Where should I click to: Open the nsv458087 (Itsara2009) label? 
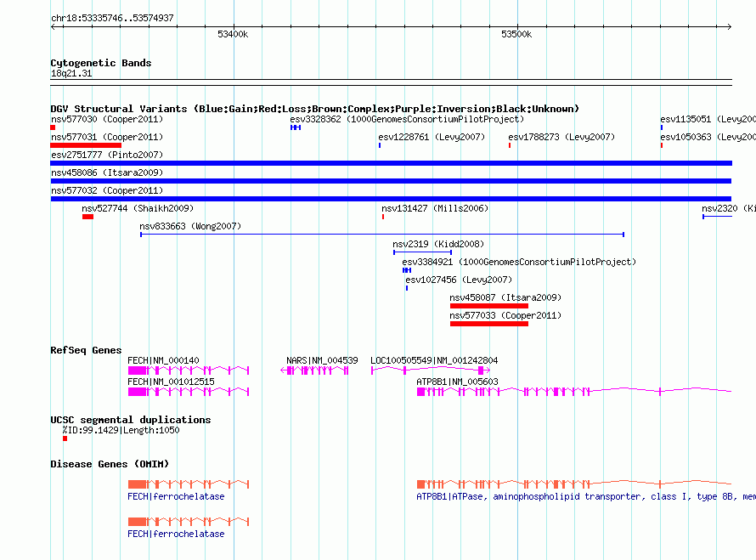coord(505,297)
